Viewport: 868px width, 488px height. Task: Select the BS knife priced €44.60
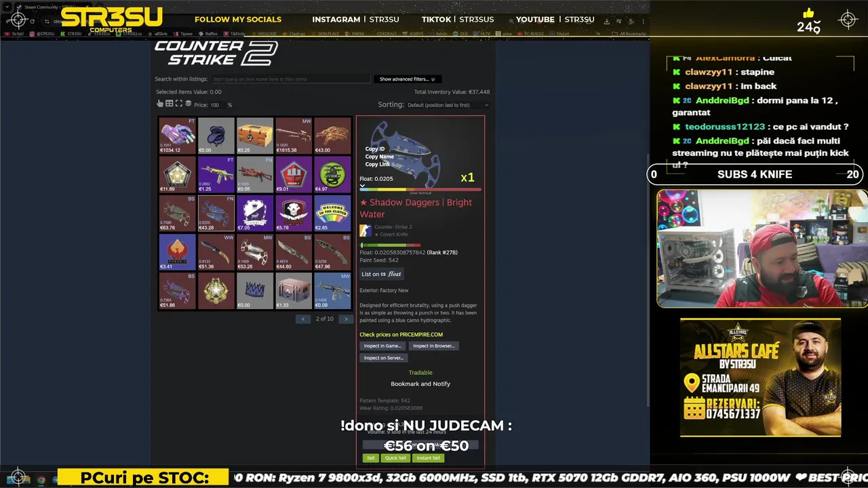294,251
